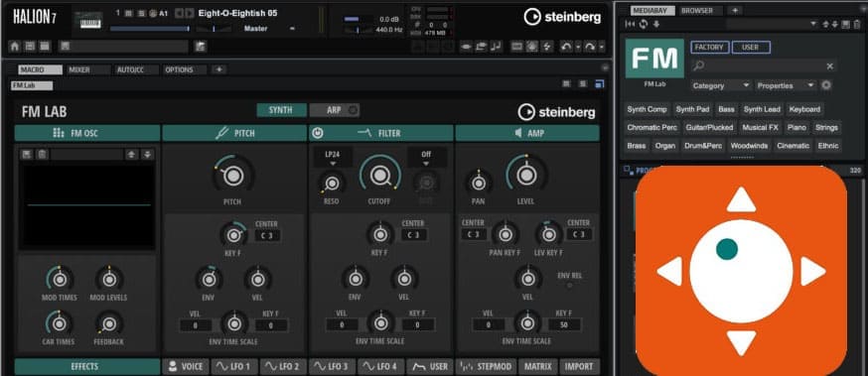Click the keyboard icon in the top toolbar
The width and height of the screenshot is (868, 376).
pyautogui.click(x=516, y=47)
